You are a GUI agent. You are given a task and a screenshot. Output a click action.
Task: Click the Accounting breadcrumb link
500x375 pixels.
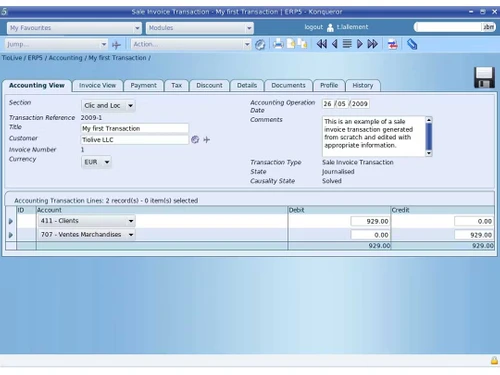[x=65, y=58]
